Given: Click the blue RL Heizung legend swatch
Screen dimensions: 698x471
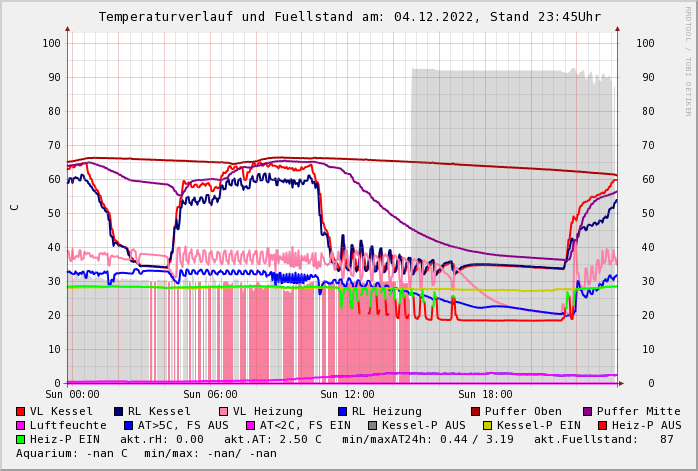Looking at the screenshot, I should [342, 412].
